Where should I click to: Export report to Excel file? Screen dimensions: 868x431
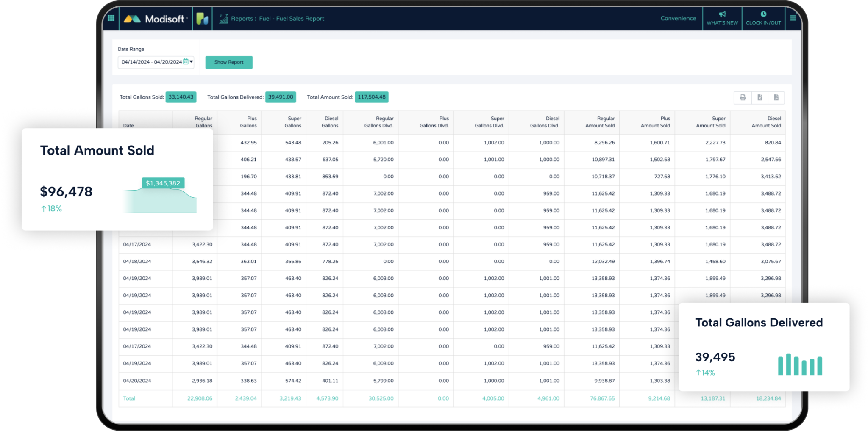[x=760, y=98]
